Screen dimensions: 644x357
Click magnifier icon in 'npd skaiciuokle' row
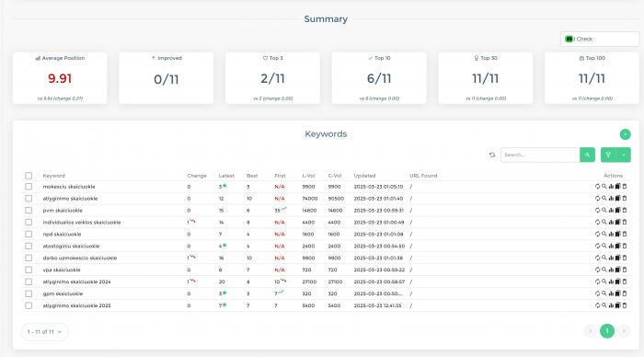pyautogui.click(x=604, y=234)
